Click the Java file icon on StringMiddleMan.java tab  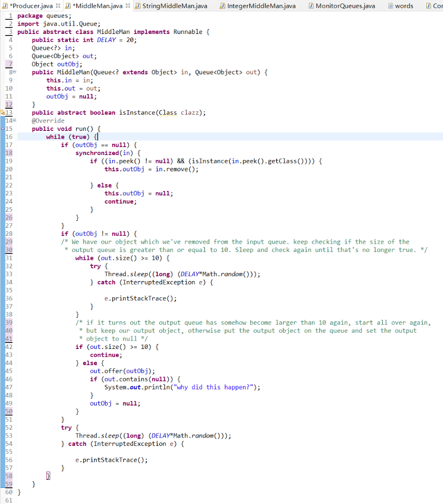click(137, 6)
